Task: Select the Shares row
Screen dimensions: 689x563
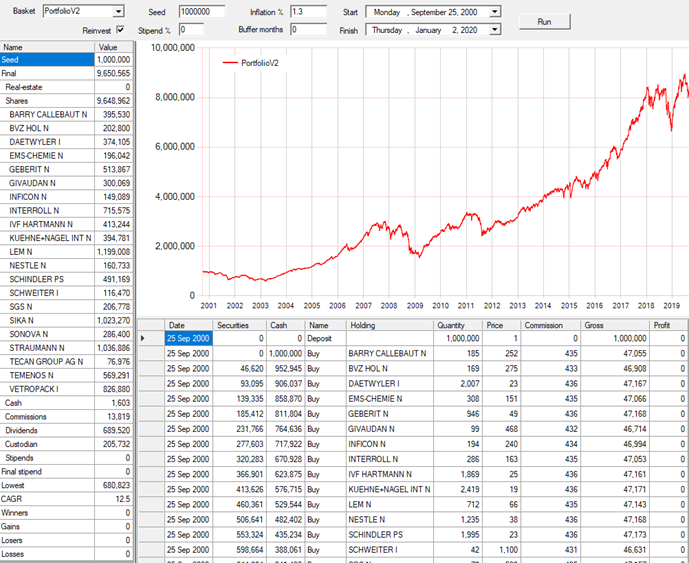Action: pyautogui.click(x=66, y=101)
